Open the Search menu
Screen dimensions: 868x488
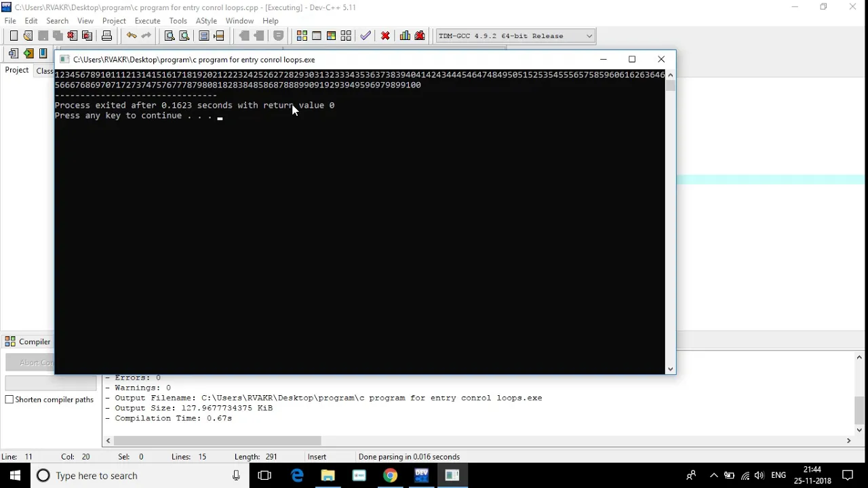58,21
